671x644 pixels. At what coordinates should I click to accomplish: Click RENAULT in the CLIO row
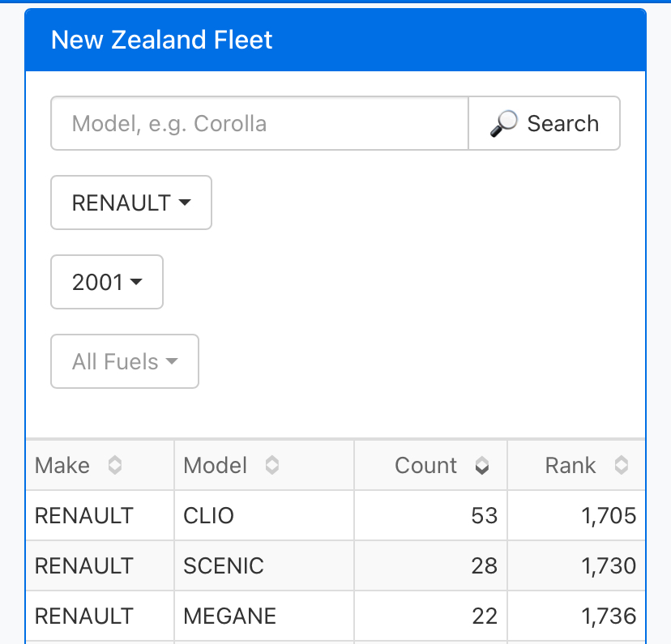click(x=83, y=515)
